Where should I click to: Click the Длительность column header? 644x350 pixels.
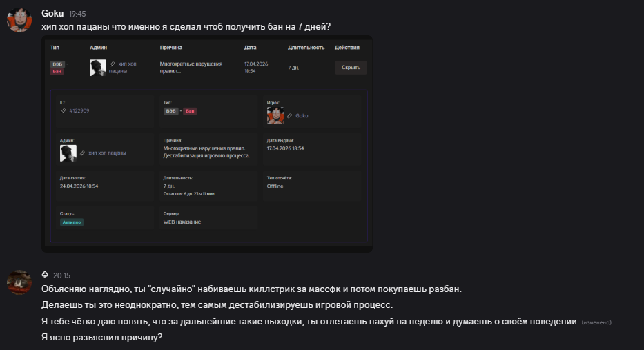(x=306, y=48)
